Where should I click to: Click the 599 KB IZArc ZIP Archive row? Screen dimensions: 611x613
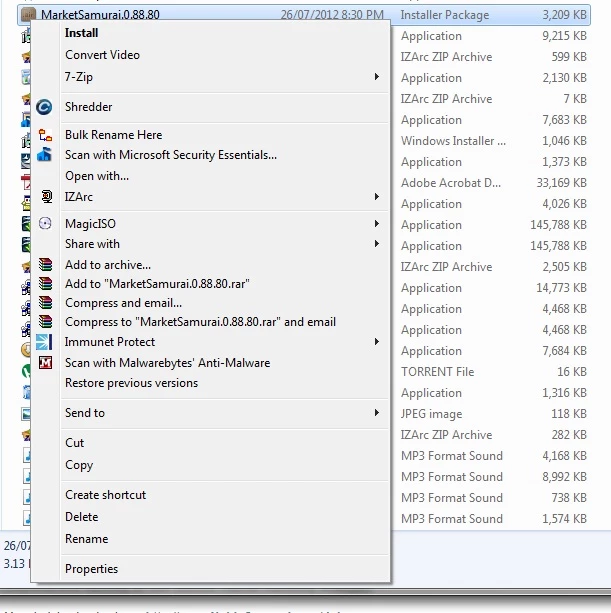[494, 57]
